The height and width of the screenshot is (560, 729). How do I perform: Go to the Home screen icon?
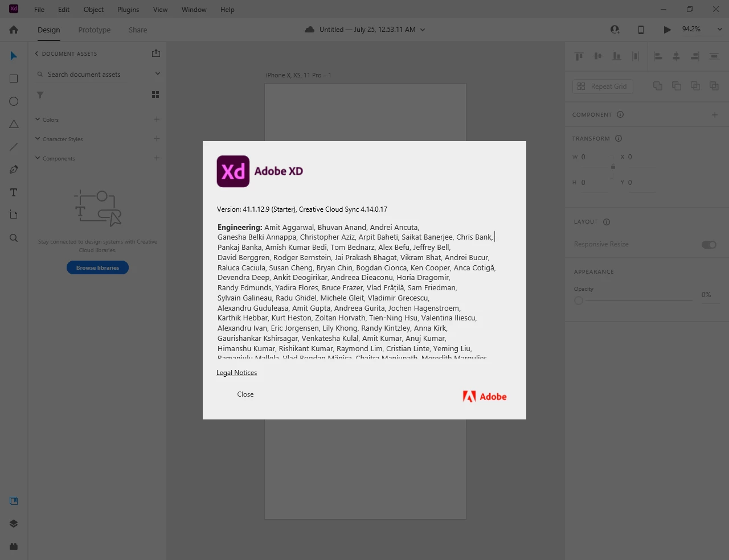click(x=14, y=30)
